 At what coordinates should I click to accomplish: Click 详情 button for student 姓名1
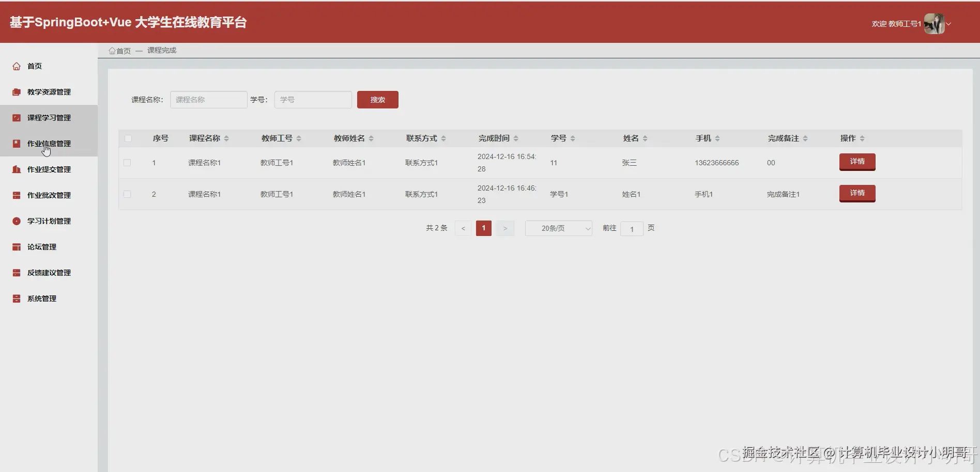[857, 193]
